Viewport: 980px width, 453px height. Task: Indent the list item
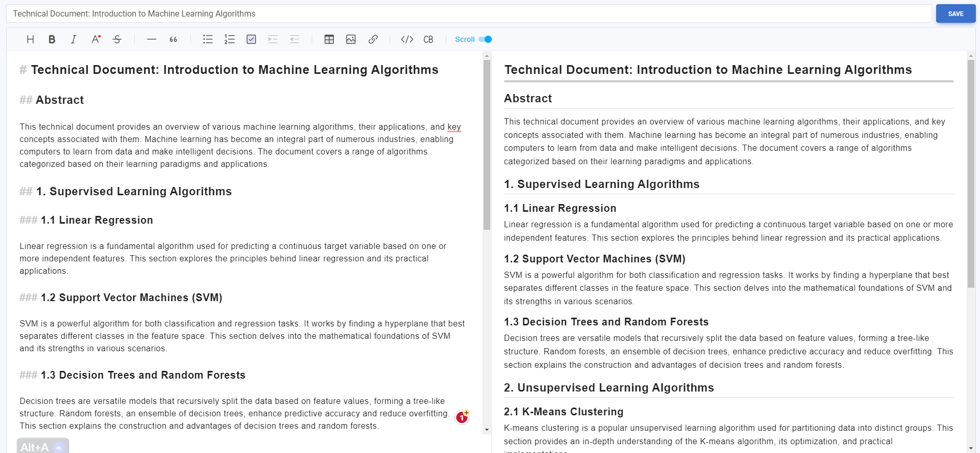point(273,39)
